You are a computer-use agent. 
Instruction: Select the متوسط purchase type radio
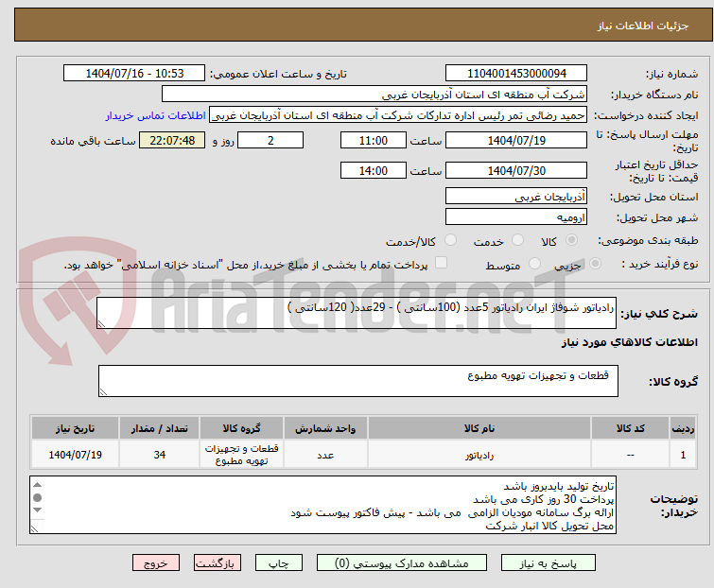point(534,264)
